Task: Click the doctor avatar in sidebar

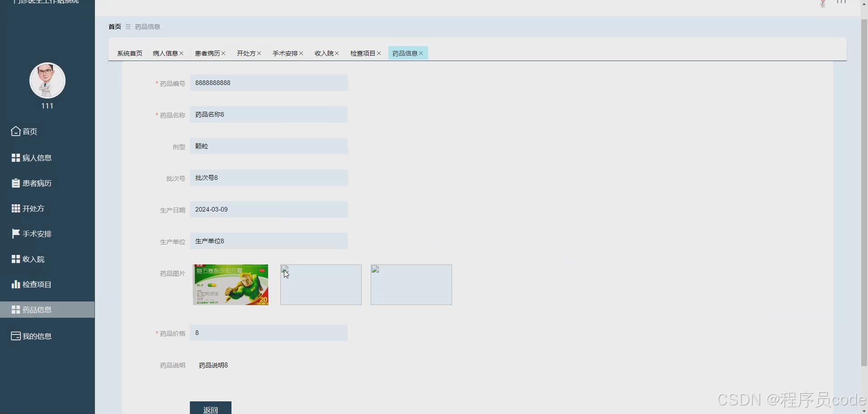Action: coord(47,80)
